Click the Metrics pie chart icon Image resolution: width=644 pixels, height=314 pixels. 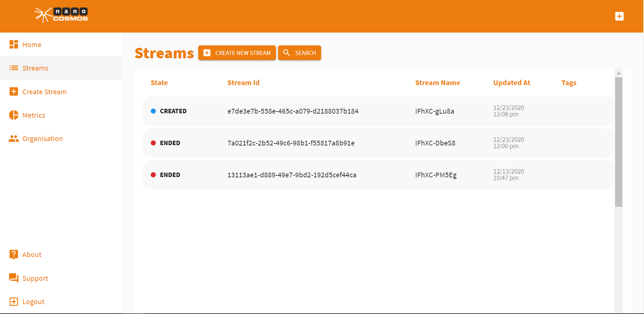coord(14,115)
